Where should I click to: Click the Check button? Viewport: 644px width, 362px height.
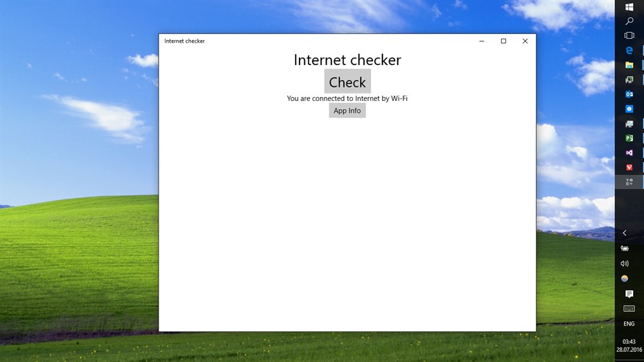pyautogui.click(x=348, y=81)
